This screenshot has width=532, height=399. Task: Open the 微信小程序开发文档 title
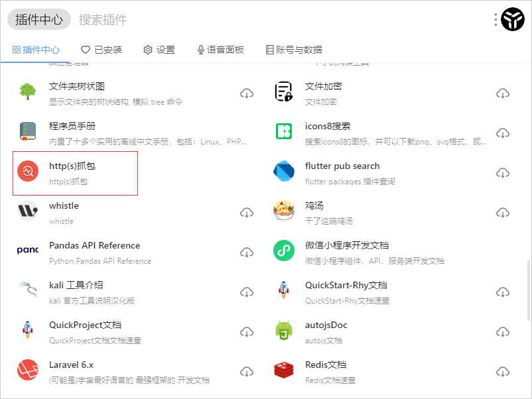(347, 245)
